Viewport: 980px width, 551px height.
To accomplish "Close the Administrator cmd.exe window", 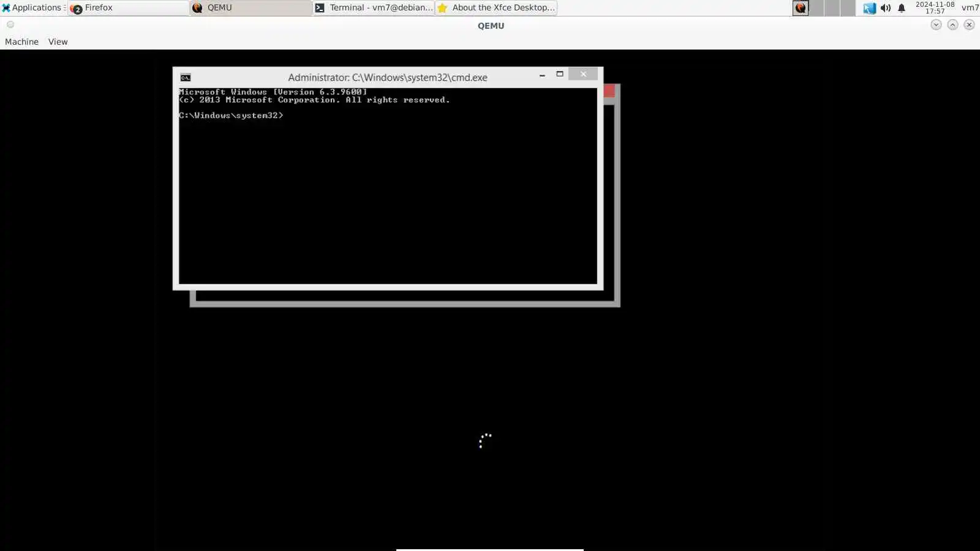I will click(583, 74).
